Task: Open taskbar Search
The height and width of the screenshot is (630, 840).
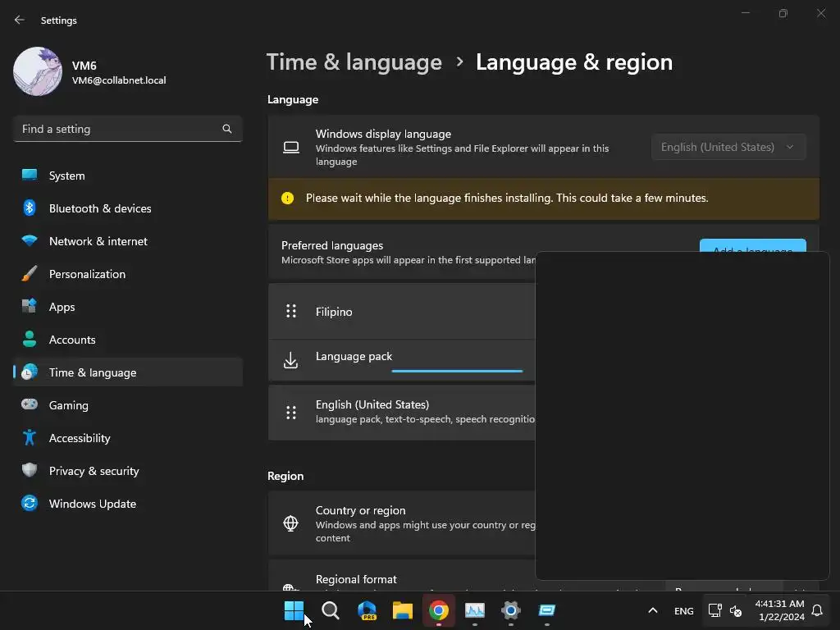Action: point(331,610)
